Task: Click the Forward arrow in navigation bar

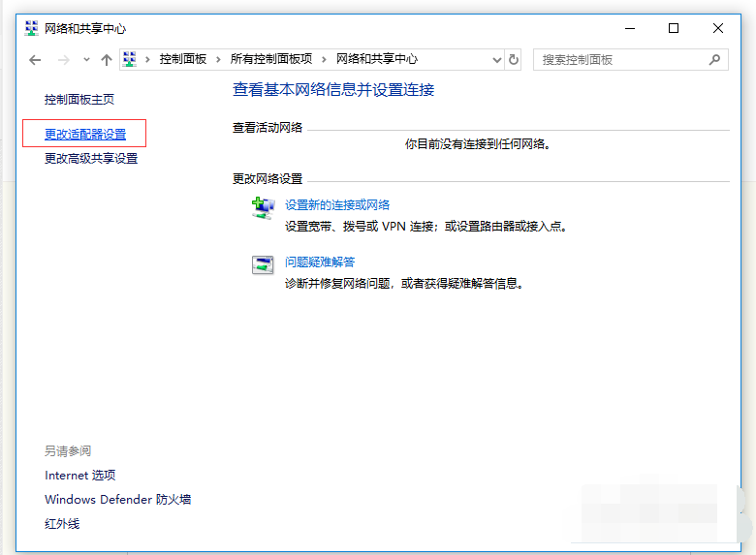Action: point(63,60)
